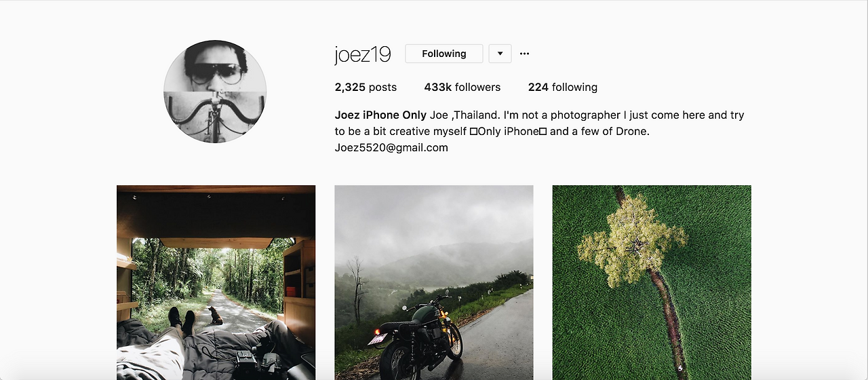Click the bold Joez iPhone Only name
This screenshot has width=868, height=380.
pyautogui.click(x=380, y=115)
